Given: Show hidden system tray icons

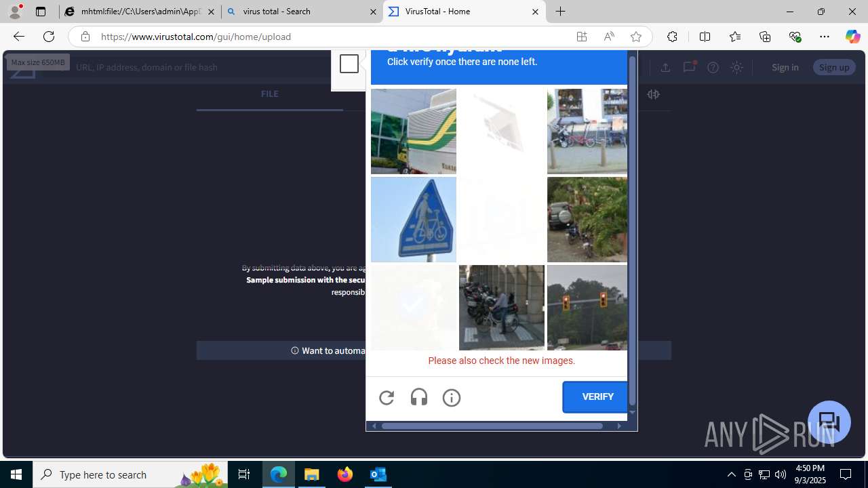Looking at the screenshot, I should 731,474.
